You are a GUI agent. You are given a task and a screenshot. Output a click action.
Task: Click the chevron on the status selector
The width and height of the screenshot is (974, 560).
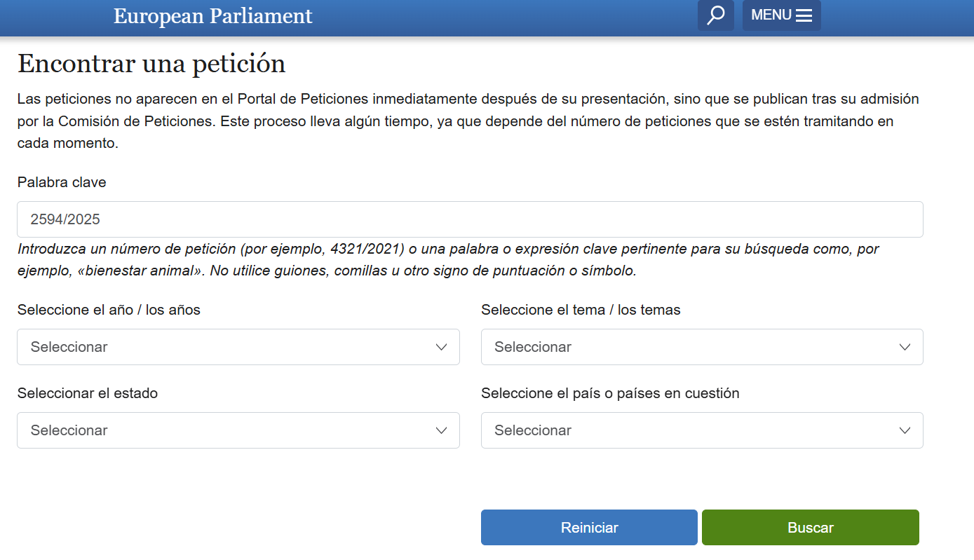(442, 430)
